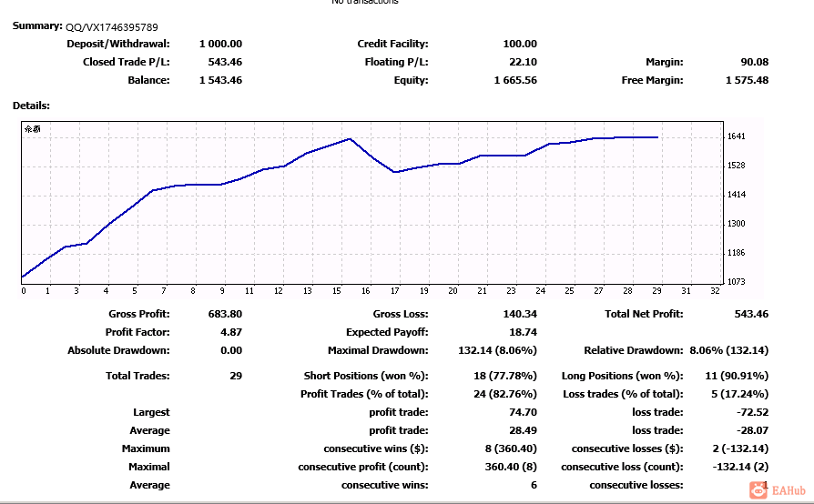This screenshot has width=814, height=504.
Task: Select the Short Positions value 18 (77.78%)
Action: 505,376
